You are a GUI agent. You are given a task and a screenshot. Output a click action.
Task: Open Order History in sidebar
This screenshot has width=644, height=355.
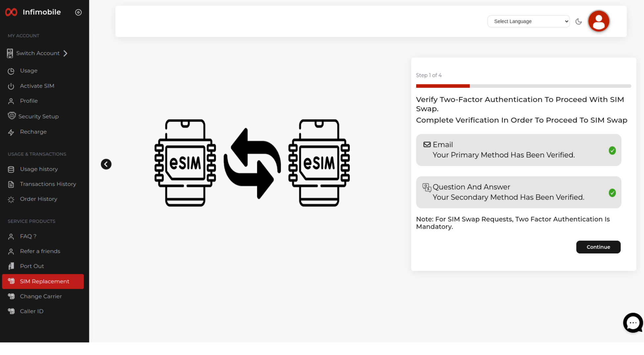point(38,199)
